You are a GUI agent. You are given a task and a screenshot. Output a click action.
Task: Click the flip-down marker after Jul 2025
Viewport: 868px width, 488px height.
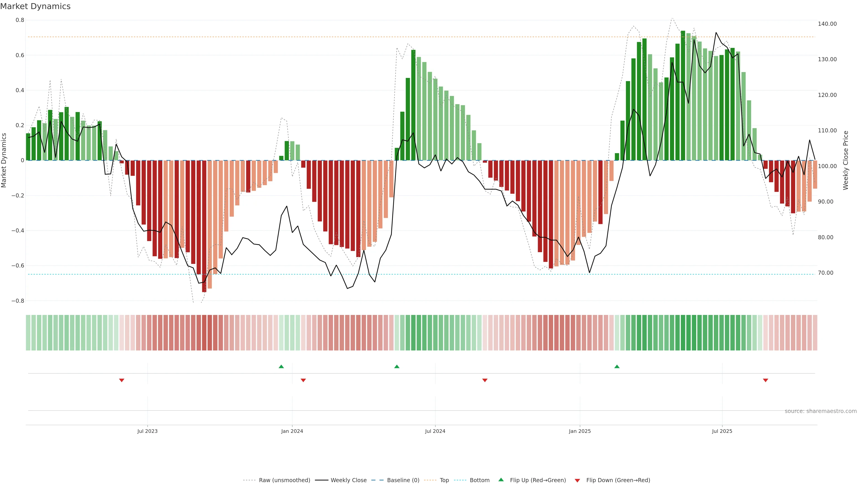(x=766, y=380)
